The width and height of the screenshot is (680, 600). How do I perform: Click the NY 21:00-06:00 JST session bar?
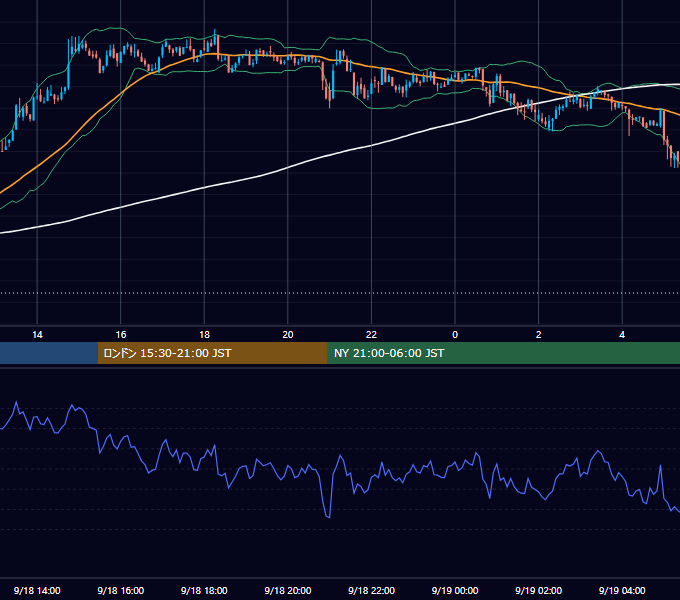click(x=503, y=353)
